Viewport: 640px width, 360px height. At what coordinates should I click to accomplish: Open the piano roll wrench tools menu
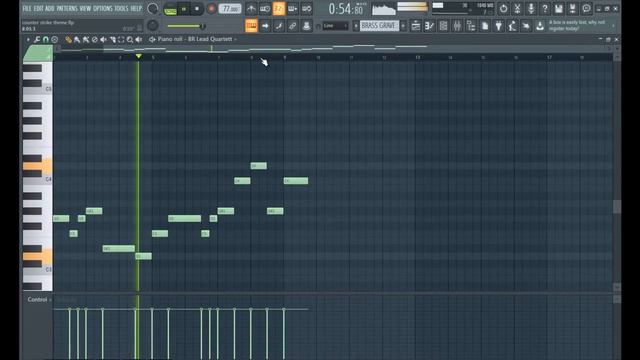(37, 40)
